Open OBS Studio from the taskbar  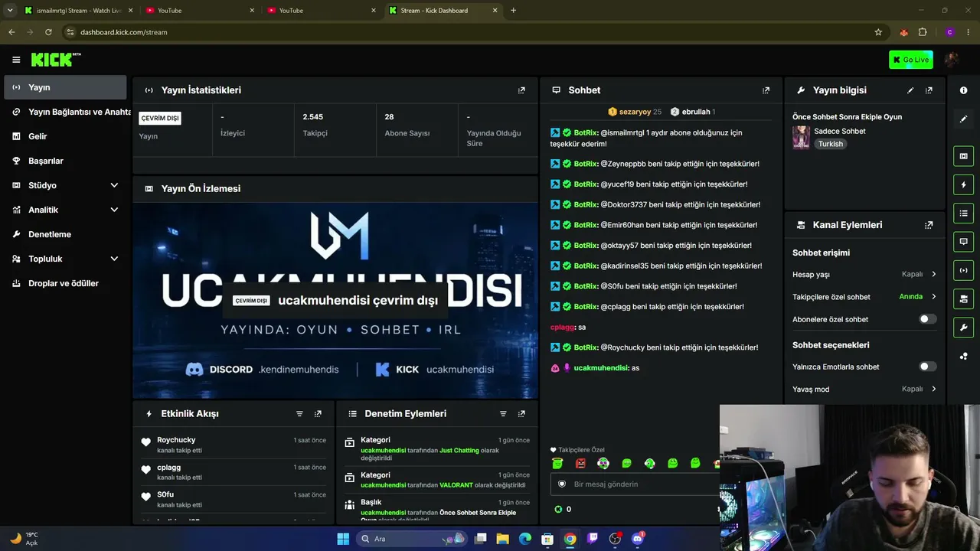click(x=615, y=539)
